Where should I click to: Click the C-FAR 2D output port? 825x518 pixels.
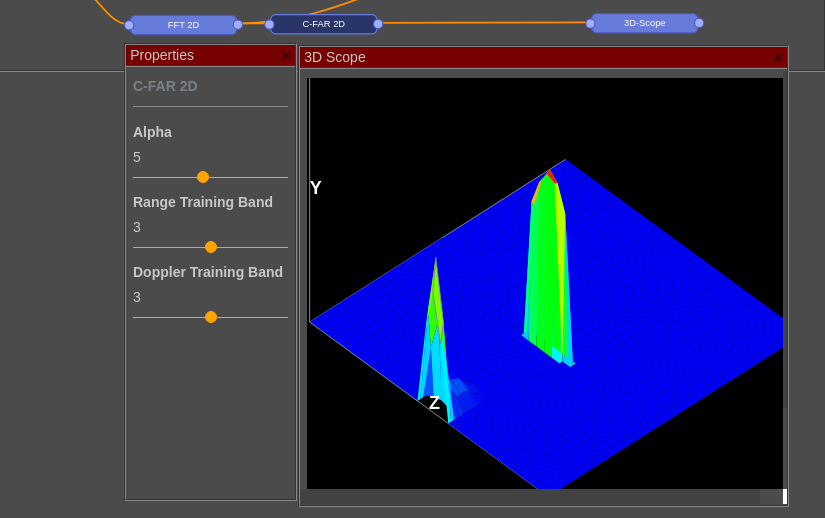click(378, 24)
